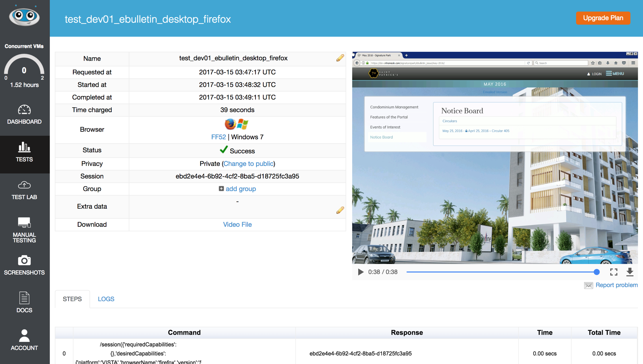
Task: Open Screenshots camera icon
Action: (x=24, y=260)
